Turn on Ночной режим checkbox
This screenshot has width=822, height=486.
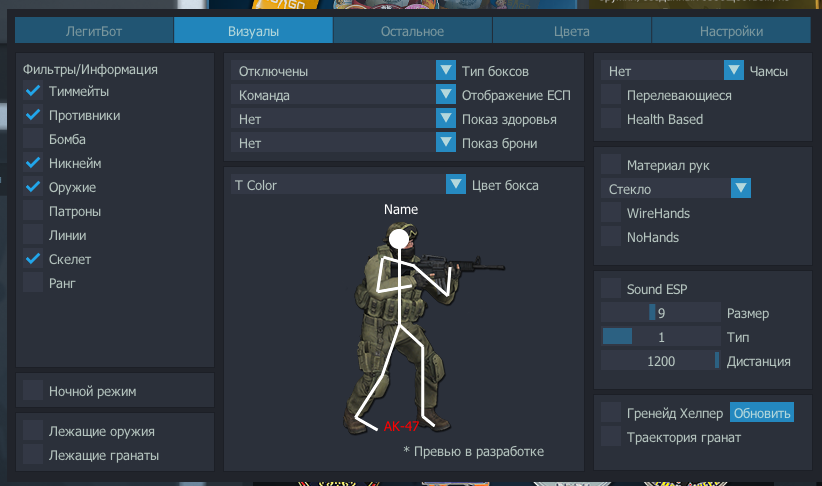click(33, 391)
